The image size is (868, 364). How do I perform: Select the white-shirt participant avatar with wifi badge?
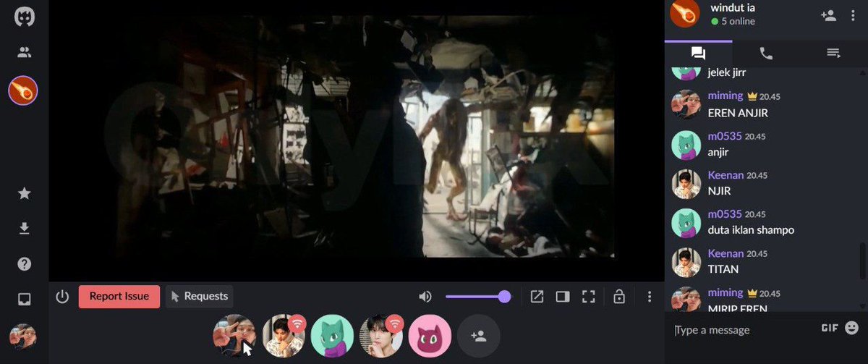pyautogui.click(x=381, y=336)
